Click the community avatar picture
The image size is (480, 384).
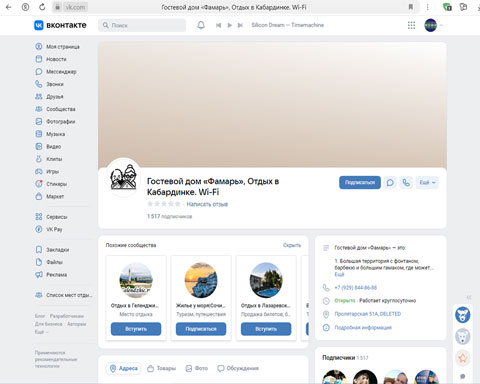tap(123, 177)
